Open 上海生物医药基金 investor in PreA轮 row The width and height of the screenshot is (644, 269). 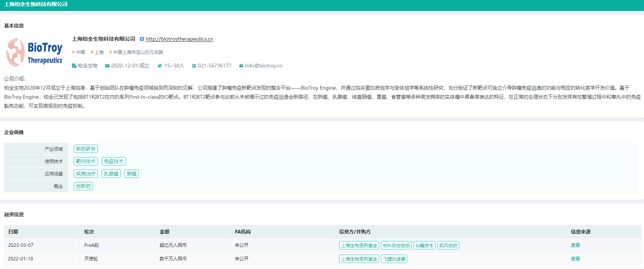pos(359,246)
